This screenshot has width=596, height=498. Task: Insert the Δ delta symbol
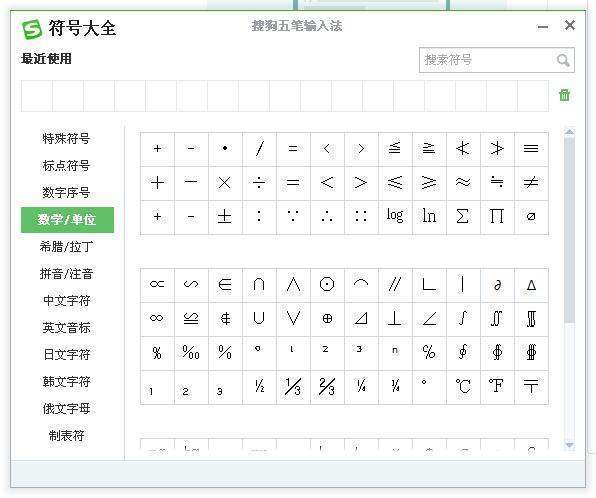pyautogui.click(x=531, y=285)
